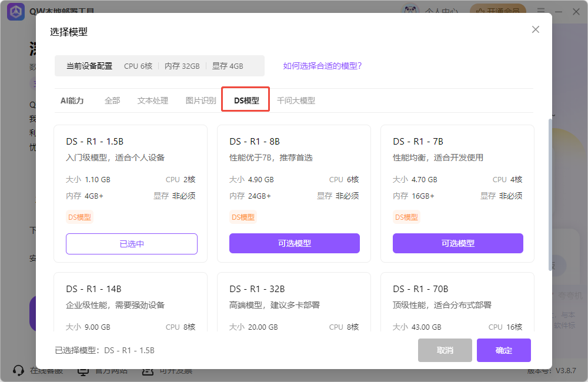Image resolution: width=588 pixels, height=382 pixels.
Task: Open the main window hamburger menu icon
Action: coord(541,11)
